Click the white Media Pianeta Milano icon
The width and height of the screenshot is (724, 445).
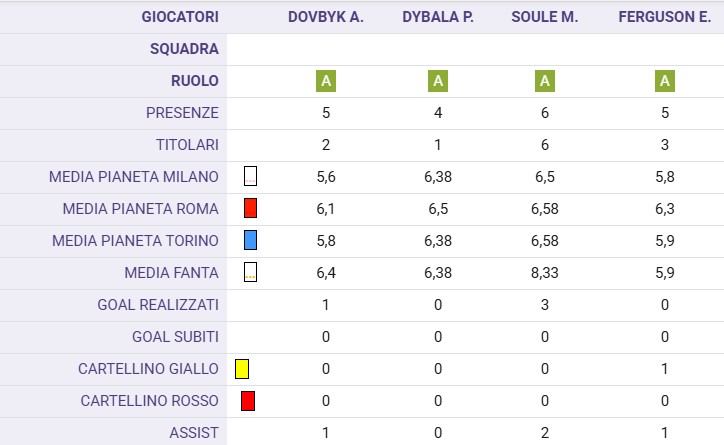[250, 177]
